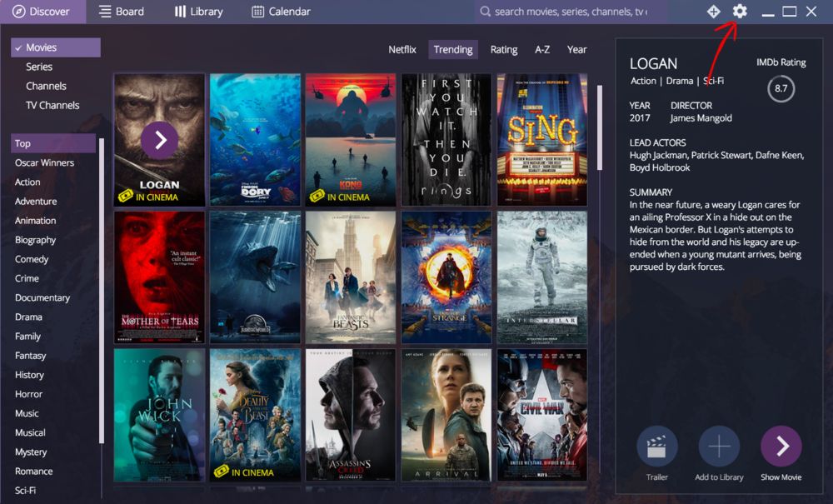Click the magnifier search icon
Viewport: 833px width, 504px height.
[485, 11]
